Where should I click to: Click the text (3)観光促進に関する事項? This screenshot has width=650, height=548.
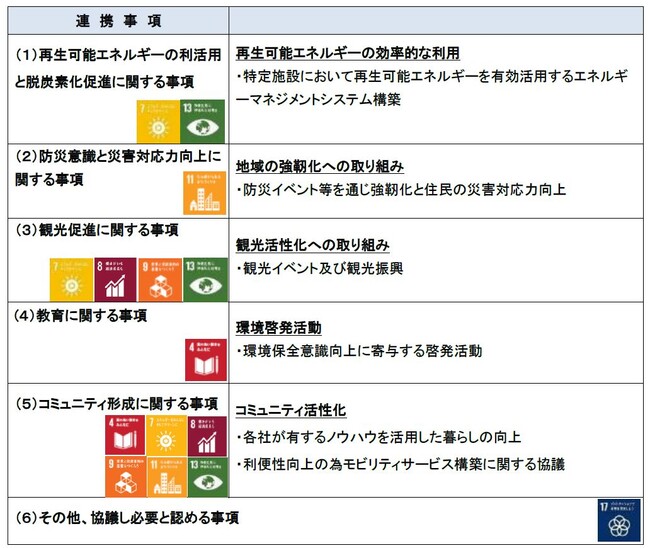click(x=97, y=230)
